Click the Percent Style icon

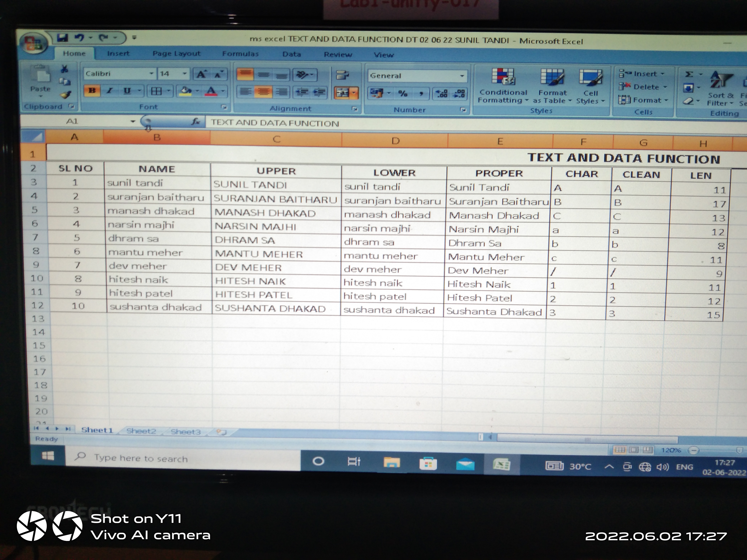pyautogui.click(x=403, y=94)
